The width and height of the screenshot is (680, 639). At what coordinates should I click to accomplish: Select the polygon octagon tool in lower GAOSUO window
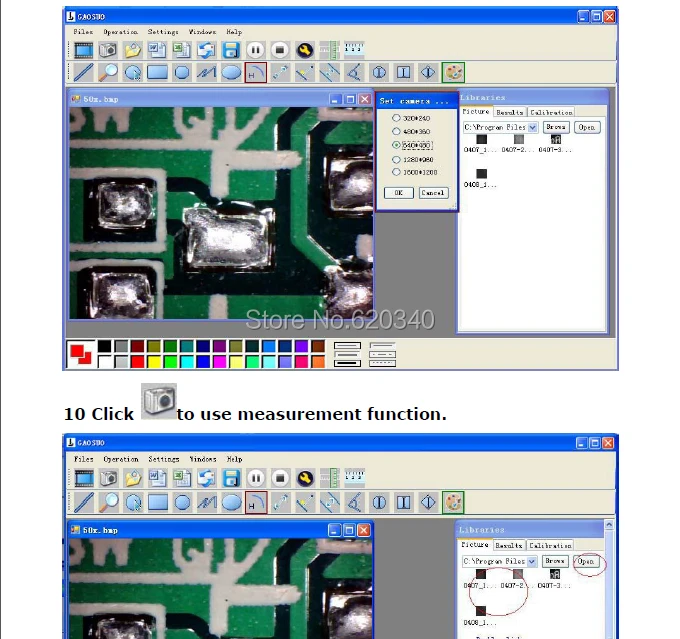[182, 502]
